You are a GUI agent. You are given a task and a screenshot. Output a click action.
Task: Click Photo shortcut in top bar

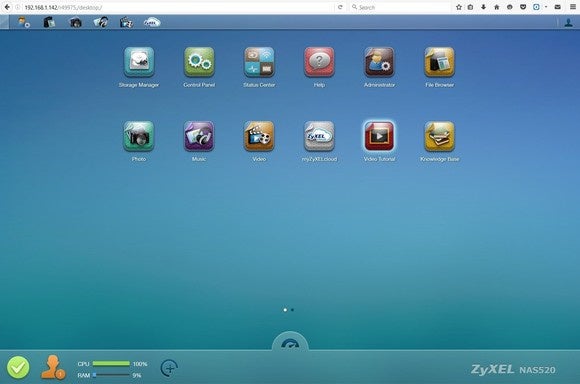pos(75,22)
